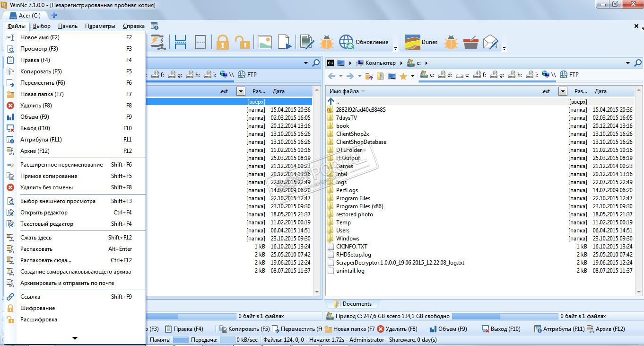Click Объем (F9) in bottom function bar
The image size is (644, 346).
coord(448,329)
